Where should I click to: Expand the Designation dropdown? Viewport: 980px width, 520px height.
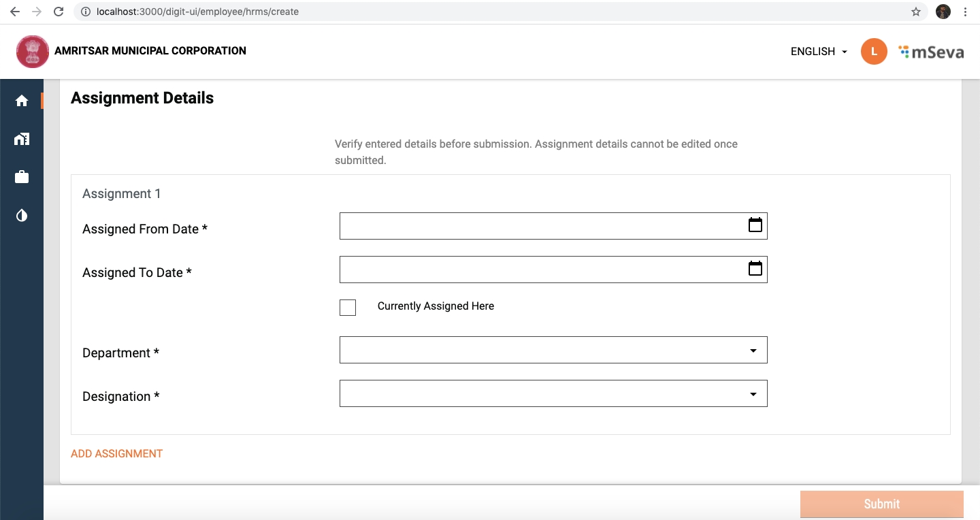553,393
